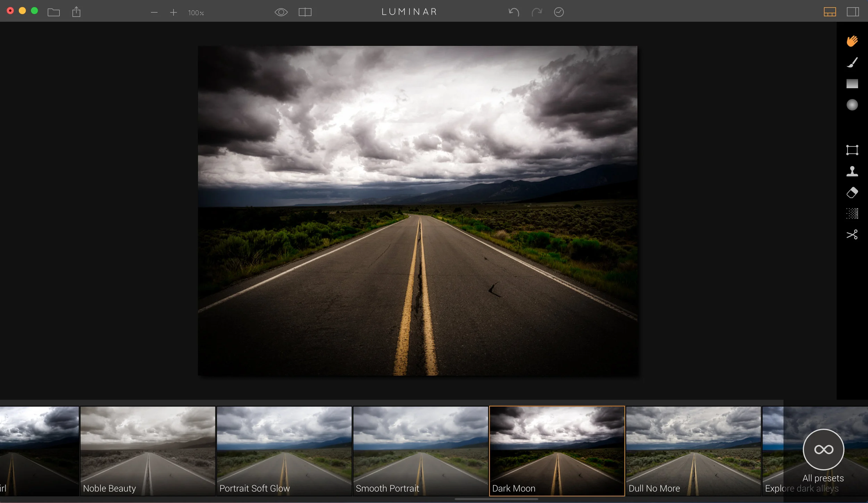Image resolution: width=868 pixels, height=503 pixels.
Task: Choose the Gradient Mask tool
Action: pos(852,84)
